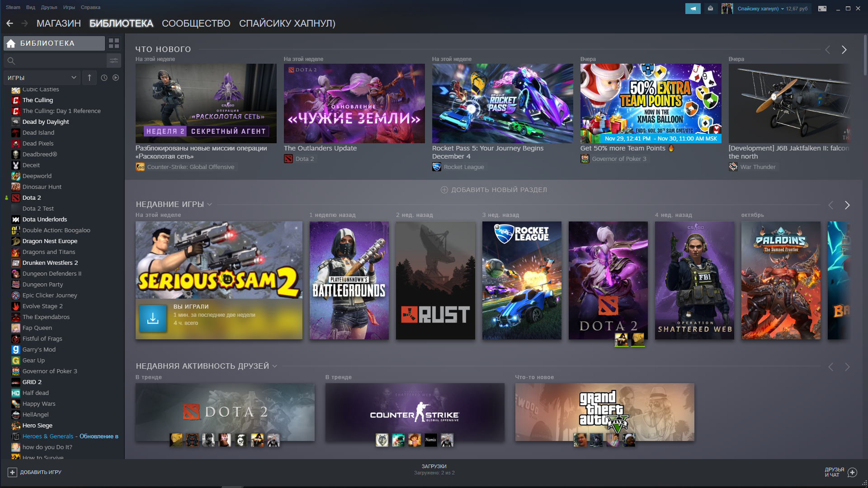Open the Steam announcements megaphone icon
This screenshot has height=488, width=868.
click(x=693, y=9)
